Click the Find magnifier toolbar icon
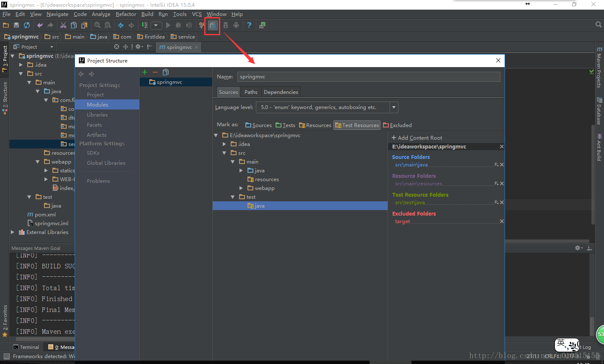This screenshot has height=364, width=604. point(97,25)
